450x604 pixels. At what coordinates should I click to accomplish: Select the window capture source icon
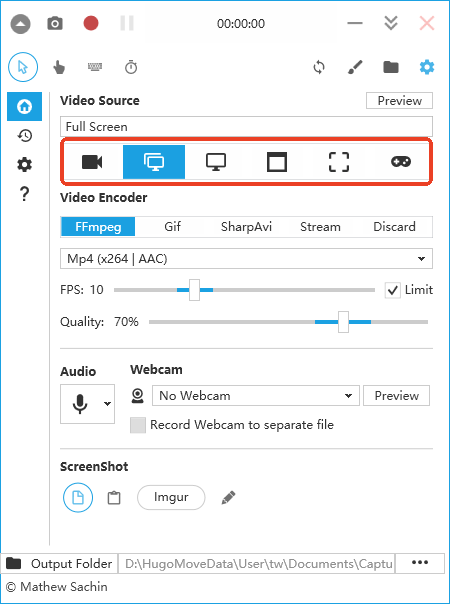coord(277,162)
